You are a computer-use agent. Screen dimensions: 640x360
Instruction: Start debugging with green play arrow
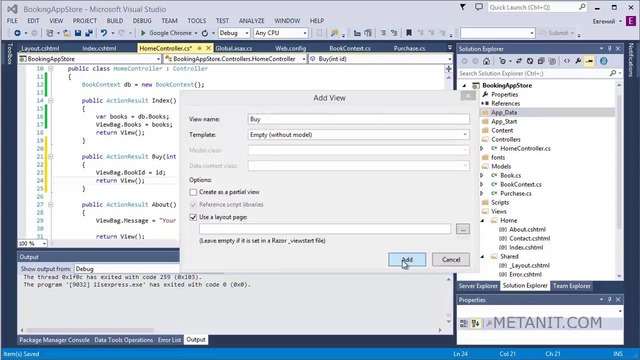[x=143, y=33]
